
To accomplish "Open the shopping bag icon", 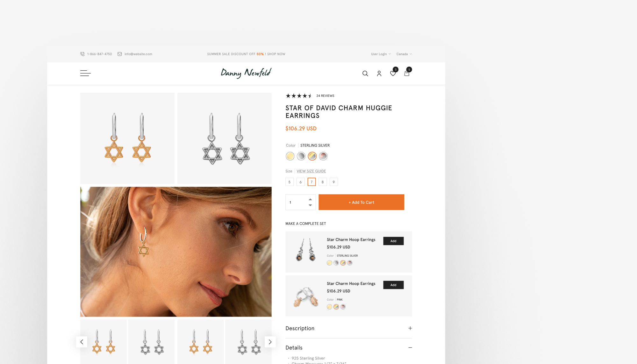I will coord(407,74).
